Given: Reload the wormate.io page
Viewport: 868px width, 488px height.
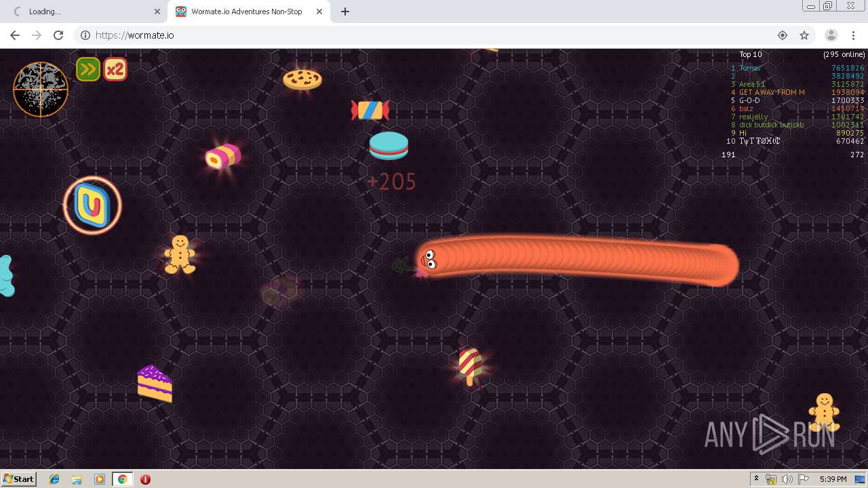Looking at the screenshot, I should pos(58,35).
